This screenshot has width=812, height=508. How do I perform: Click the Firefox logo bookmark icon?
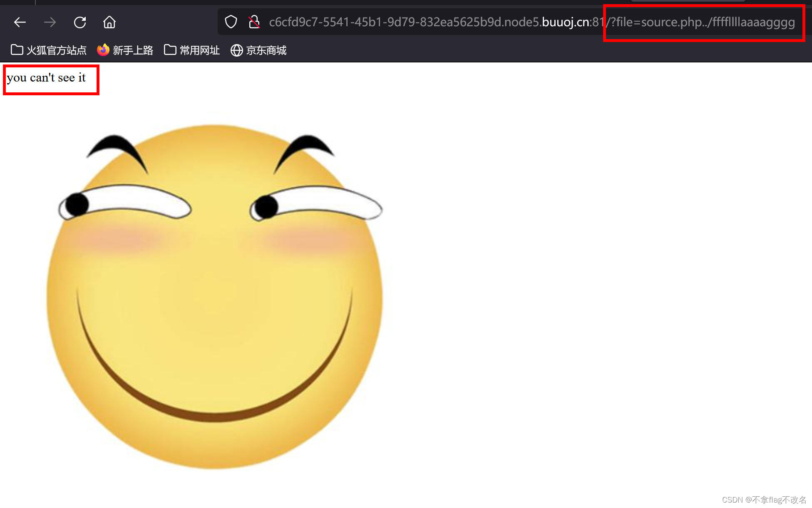pyautogui.click(x=103, y=50)
